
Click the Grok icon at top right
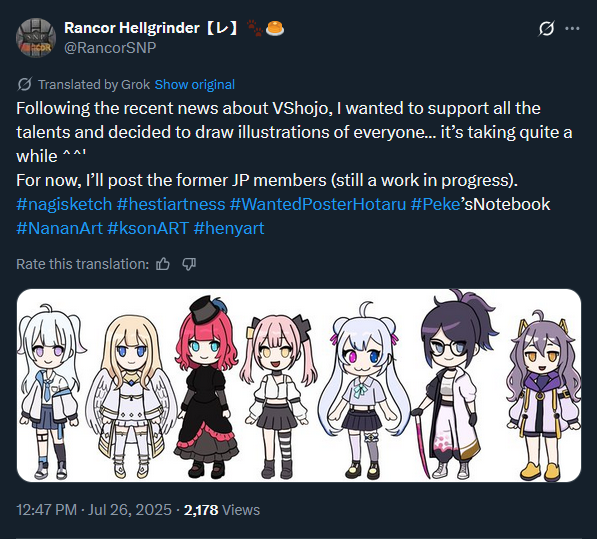click(x=546, y=29)
